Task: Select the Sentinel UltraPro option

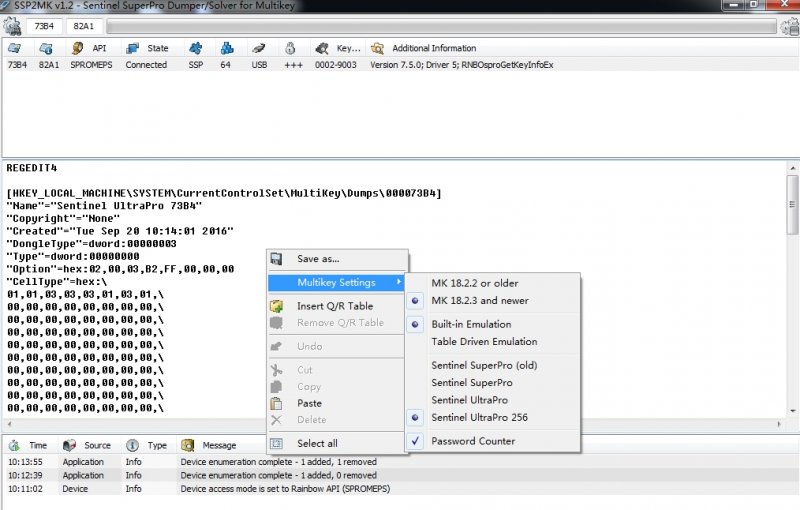Action: (493, 400)
